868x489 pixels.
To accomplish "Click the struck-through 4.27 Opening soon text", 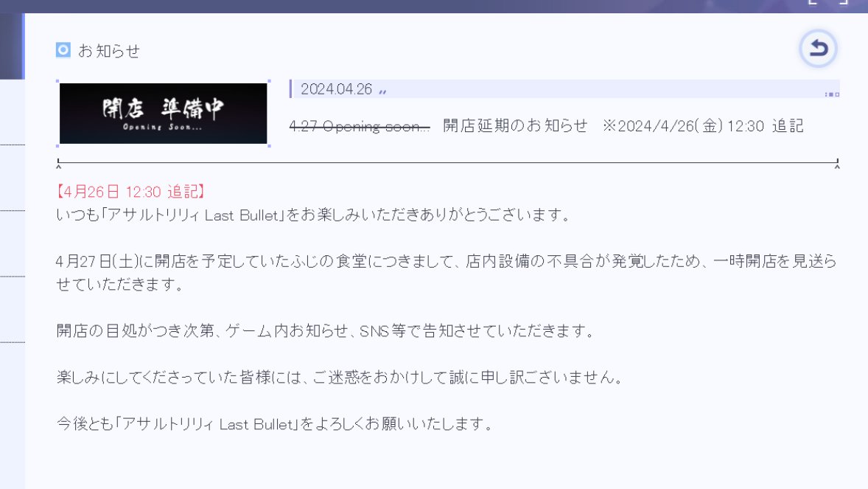I will tap(360, 126).
